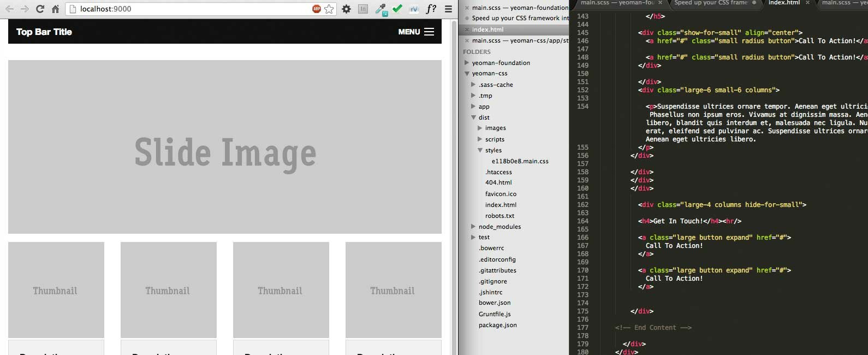Bookmark this page with the star icon
The image size is (868, 355).
[x=329, y=9]
